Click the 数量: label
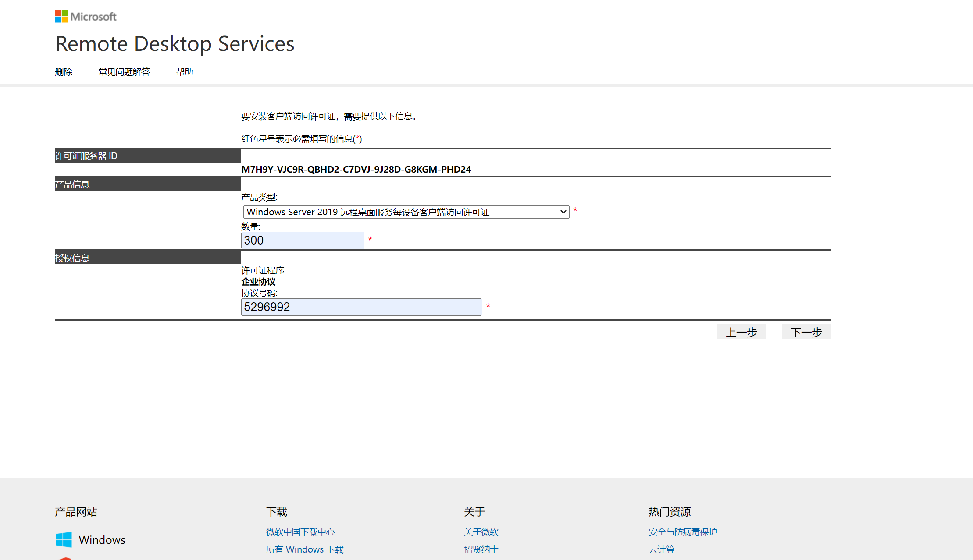The height and width of the screenshot is (560, 973). click(x=251, y=227)
